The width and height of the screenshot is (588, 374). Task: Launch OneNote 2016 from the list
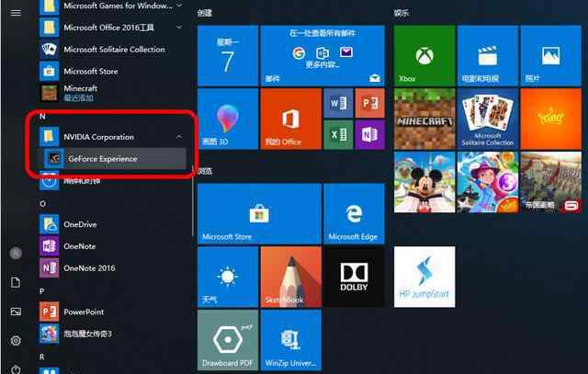[112, 267]
